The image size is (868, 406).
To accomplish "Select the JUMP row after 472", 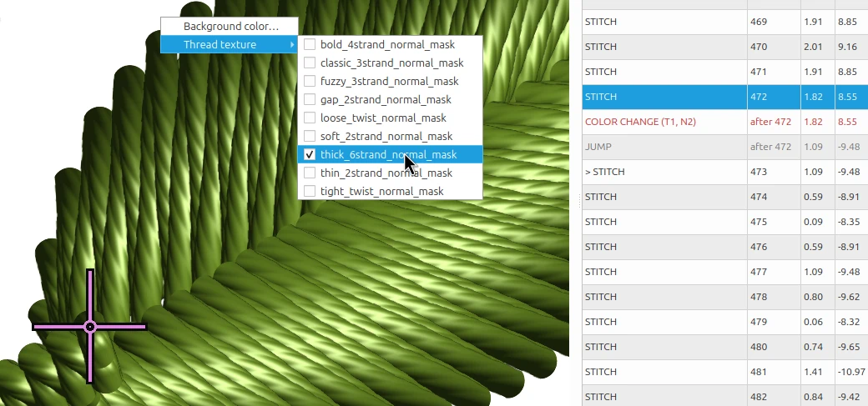I will click(724, 147).
